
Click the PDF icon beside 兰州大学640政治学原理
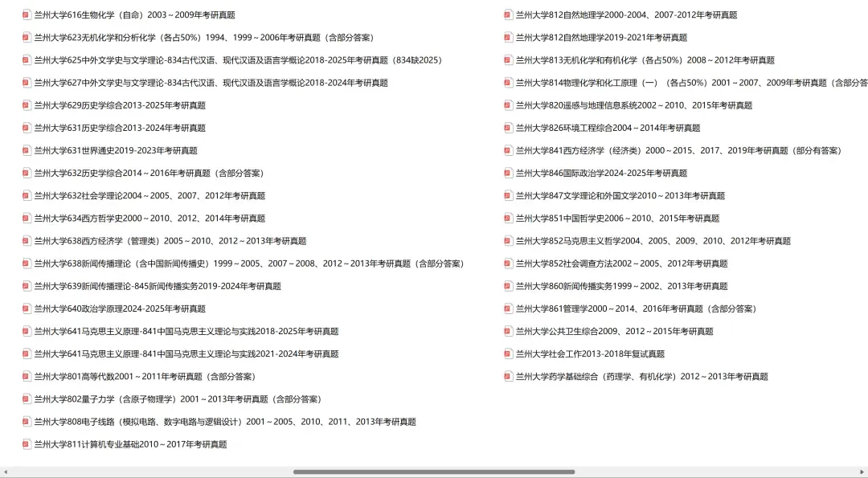point(27,308)
